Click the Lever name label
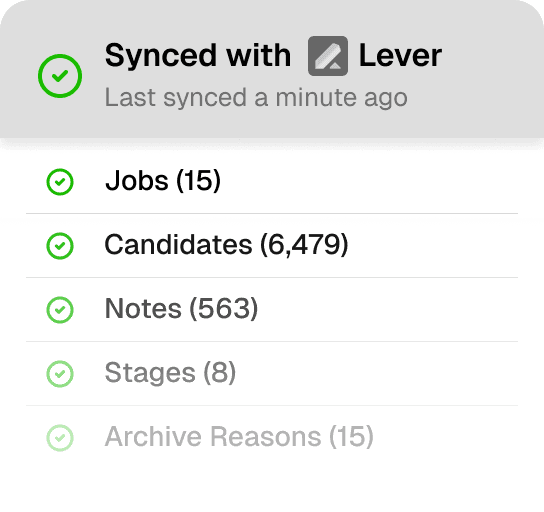Viewport: 544px width, 512px height. point(400,56)
